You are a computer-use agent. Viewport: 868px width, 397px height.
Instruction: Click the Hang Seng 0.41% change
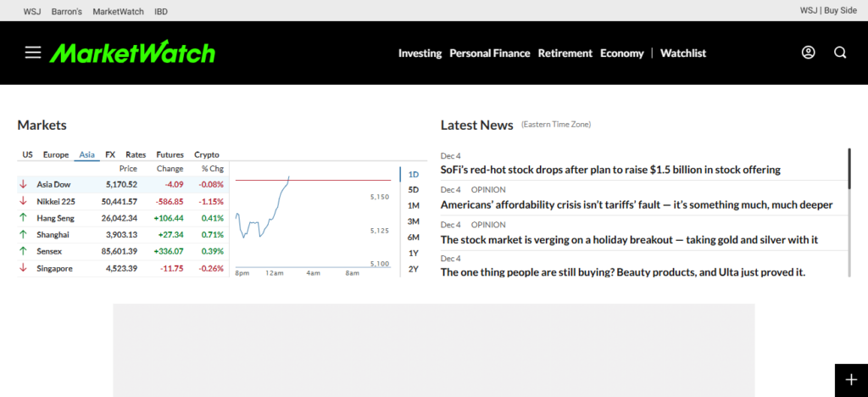tap(213, 218)
